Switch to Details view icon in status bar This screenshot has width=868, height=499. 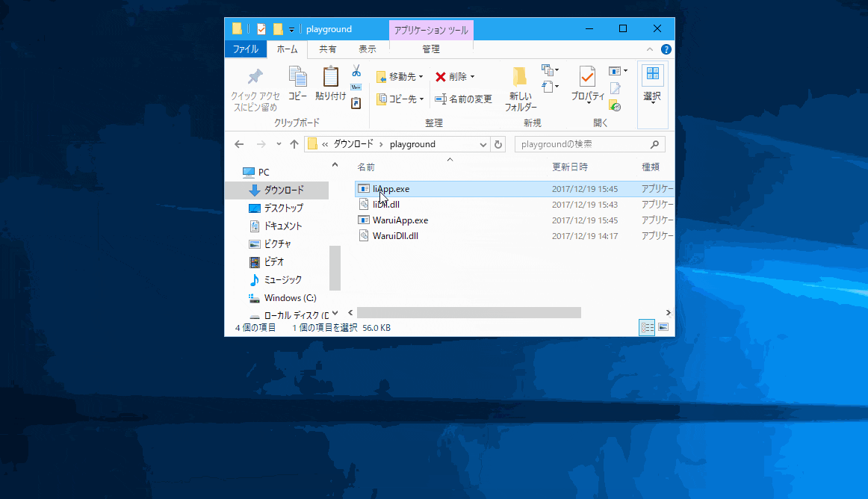(647, 328)
